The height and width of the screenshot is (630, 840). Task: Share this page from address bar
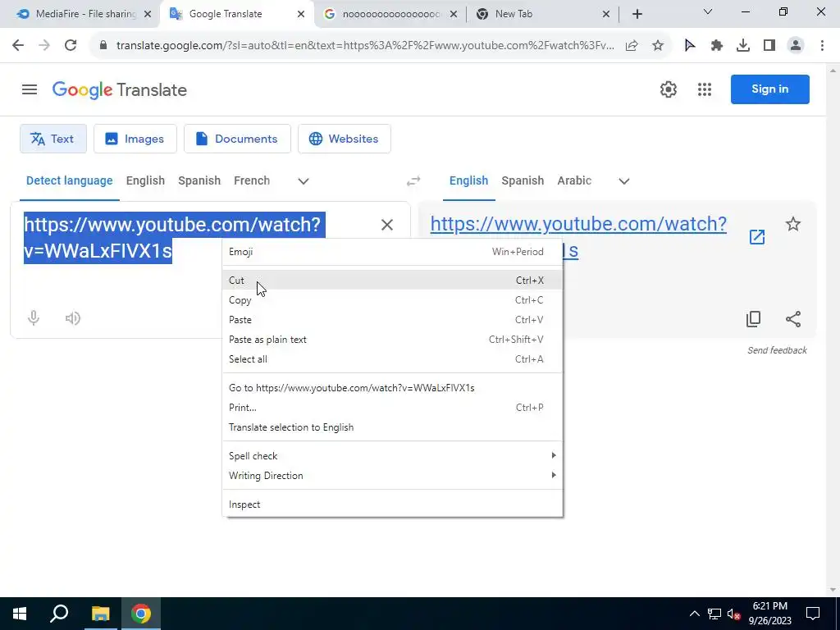pyautogui.click(x=632, y=46)
